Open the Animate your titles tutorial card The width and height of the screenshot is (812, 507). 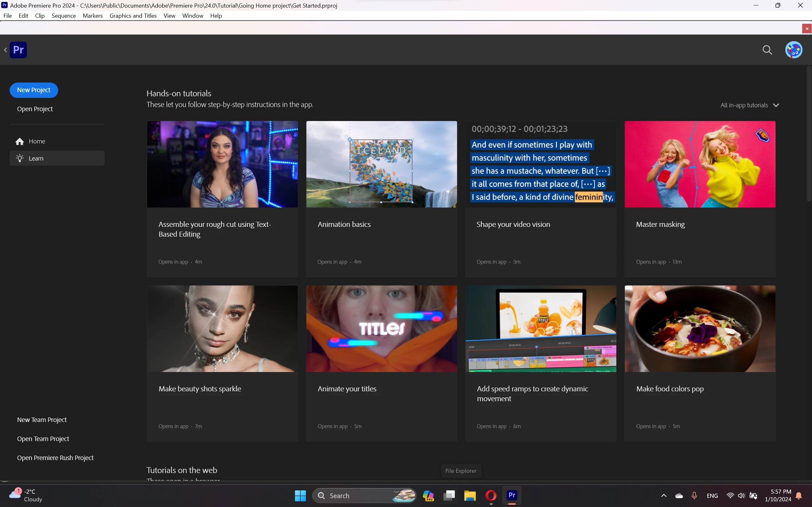pyautogui.click(x=381, y=363)
